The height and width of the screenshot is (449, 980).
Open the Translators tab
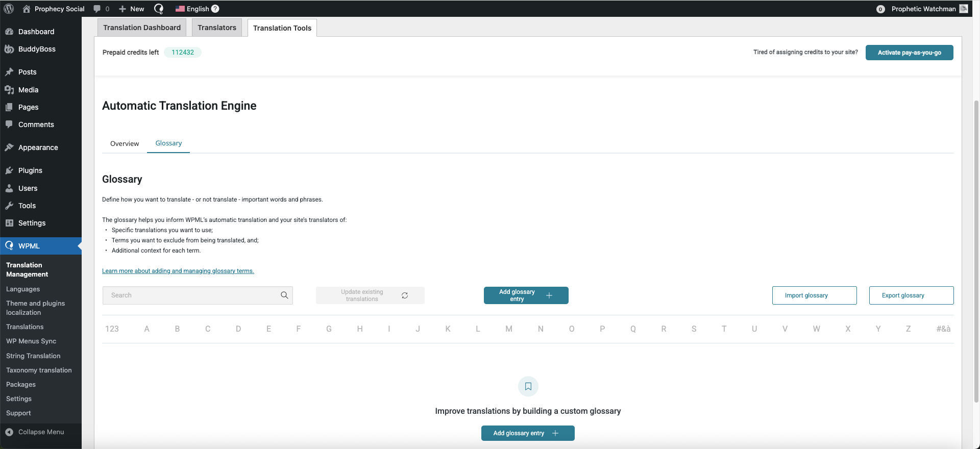[217, 28]
